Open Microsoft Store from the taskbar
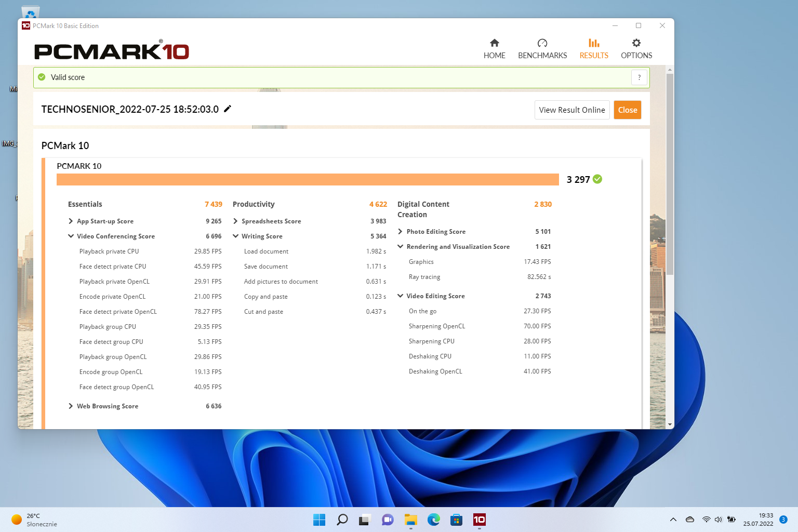798x532 pixels. tap(457, 520)
